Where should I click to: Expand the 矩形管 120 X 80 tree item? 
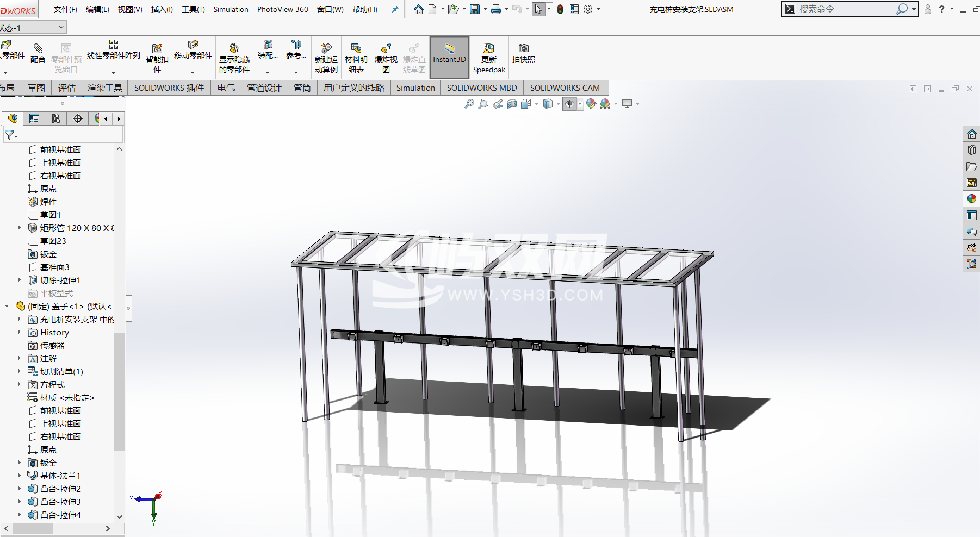point(20,228)
